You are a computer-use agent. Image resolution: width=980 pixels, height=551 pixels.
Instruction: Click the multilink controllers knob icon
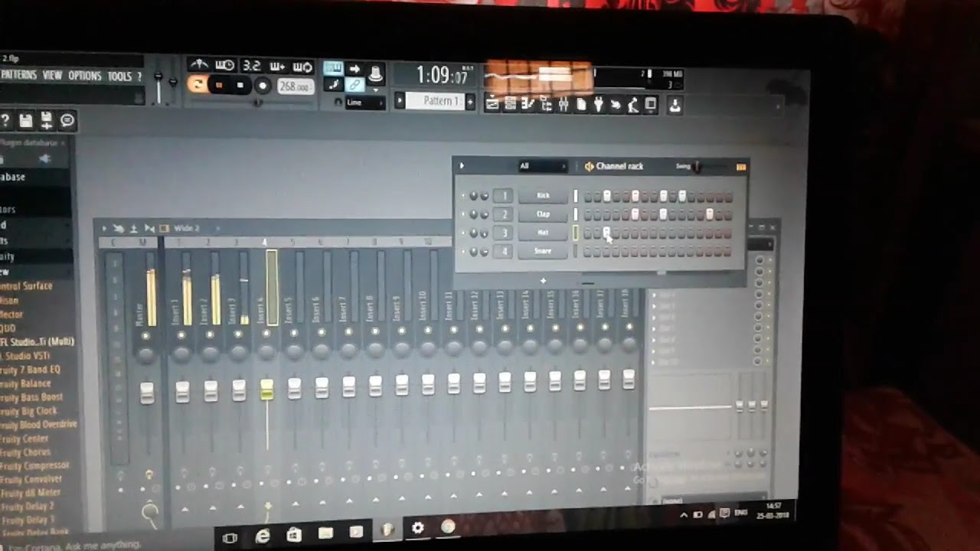(376, 74)
